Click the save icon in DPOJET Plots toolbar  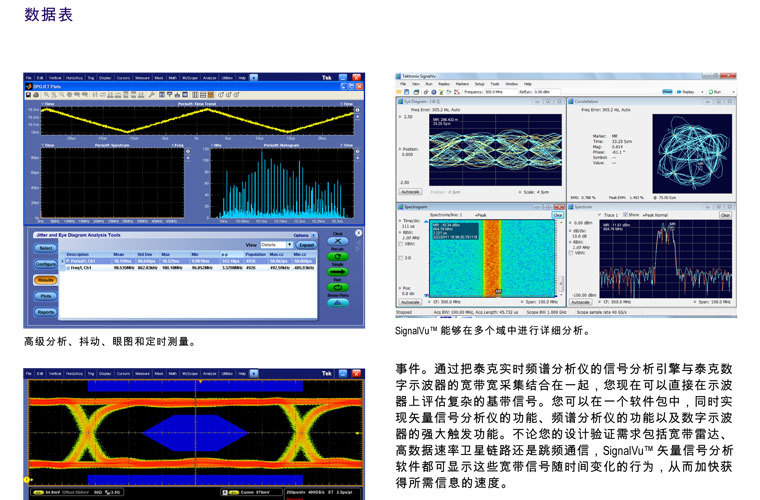tap(29, 95)
